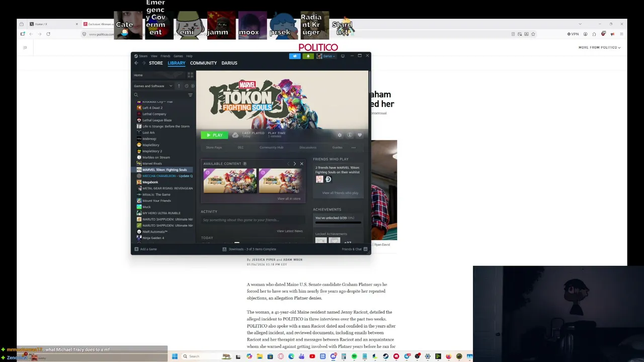644x362 pixels.
Task: Open the Community Hub link
Action: 271,147
